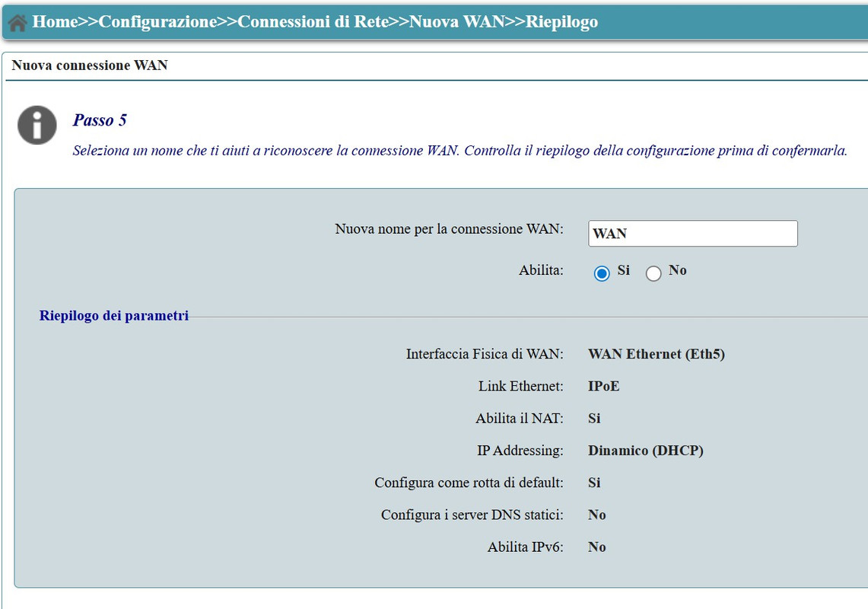Click the No value for server DNS statici

point(596,515)
